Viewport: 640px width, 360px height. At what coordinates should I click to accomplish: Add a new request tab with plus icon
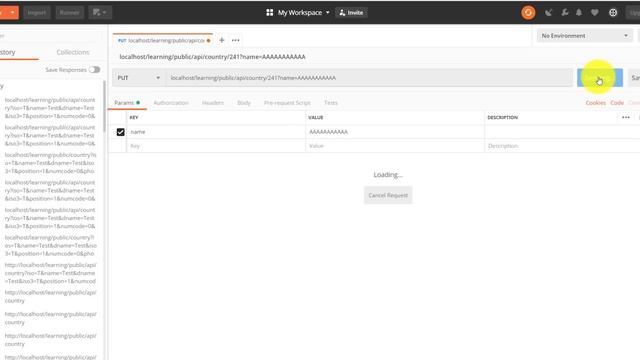[x=222, y=40]
